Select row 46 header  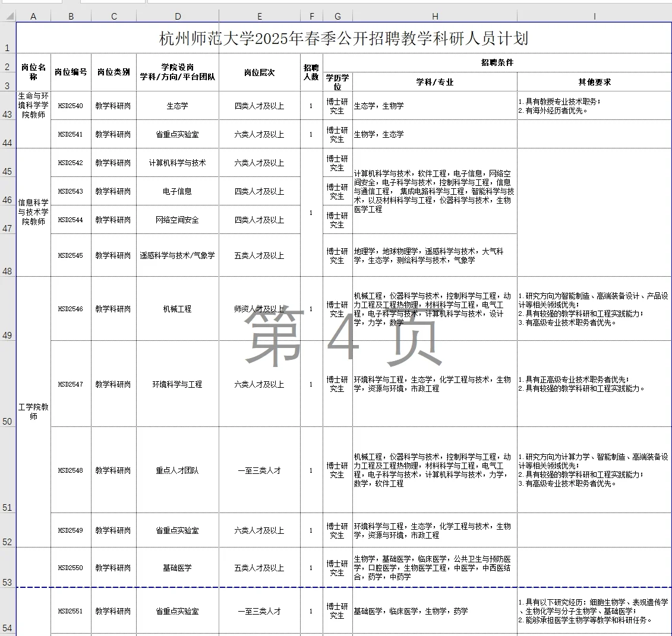pyautogui.click(x=8, y=191)
